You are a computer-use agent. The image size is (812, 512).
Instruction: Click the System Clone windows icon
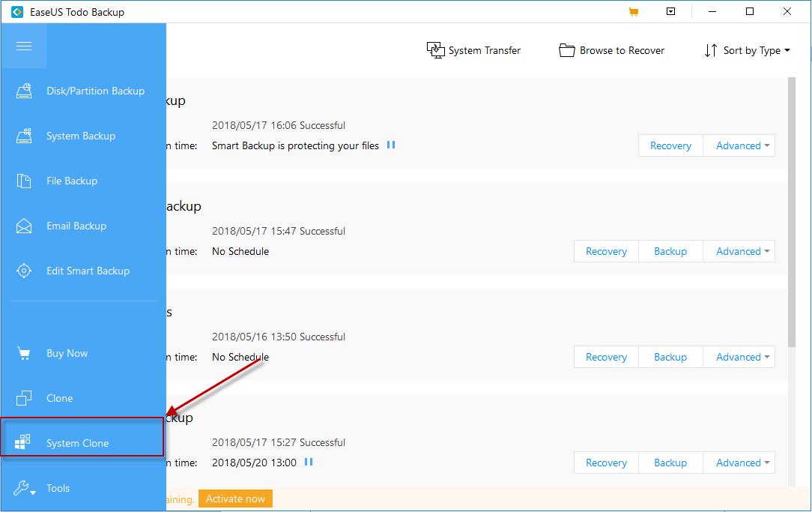point(22,442)
